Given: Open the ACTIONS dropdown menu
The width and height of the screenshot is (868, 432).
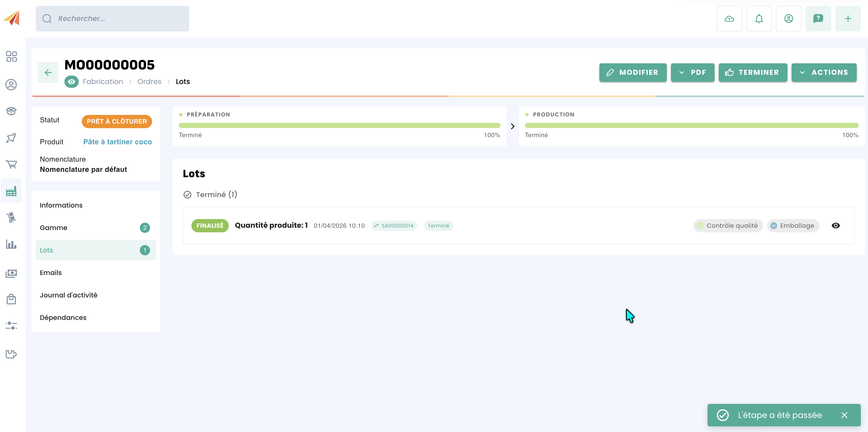Looking at the screenshot, I should click(824, 73).
